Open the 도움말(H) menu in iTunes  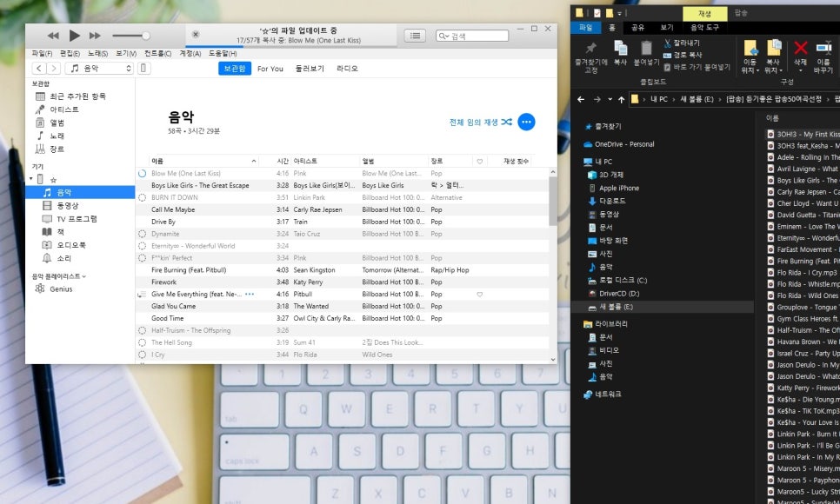223,54
